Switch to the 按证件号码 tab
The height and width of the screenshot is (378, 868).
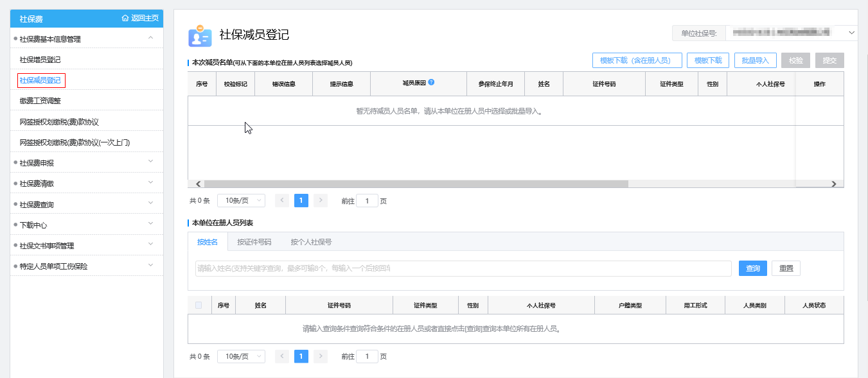coord(254,242)
